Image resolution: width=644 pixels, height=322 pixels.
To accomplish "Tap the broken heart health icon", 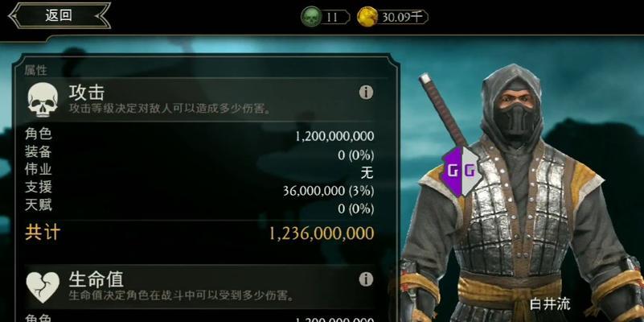I will 43,287.
